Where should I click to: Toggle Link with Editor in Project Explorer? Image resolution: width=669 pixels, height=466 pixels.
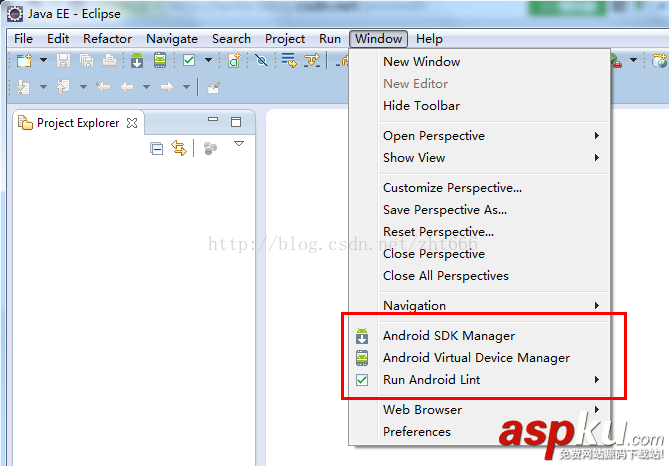click(x=179, y=148)
